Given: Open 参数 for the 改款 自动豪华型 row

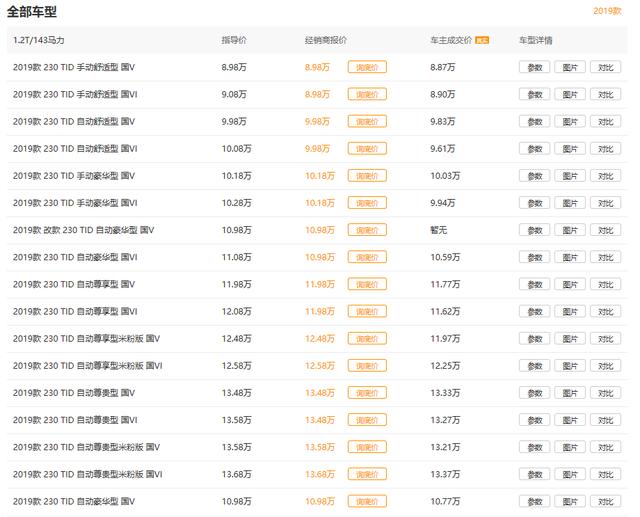Looking at the screenshot, I should coord(534,230).
